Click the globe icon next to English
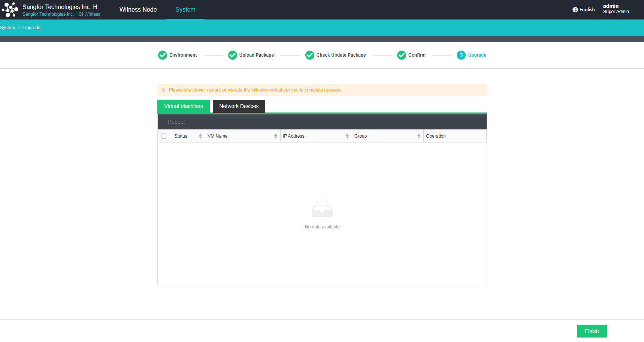644x342 pixels. pos(575,9)
